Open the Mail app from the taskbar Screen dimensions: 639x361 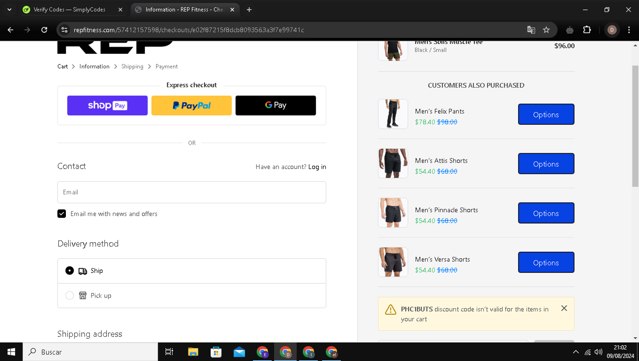point(239,352)
